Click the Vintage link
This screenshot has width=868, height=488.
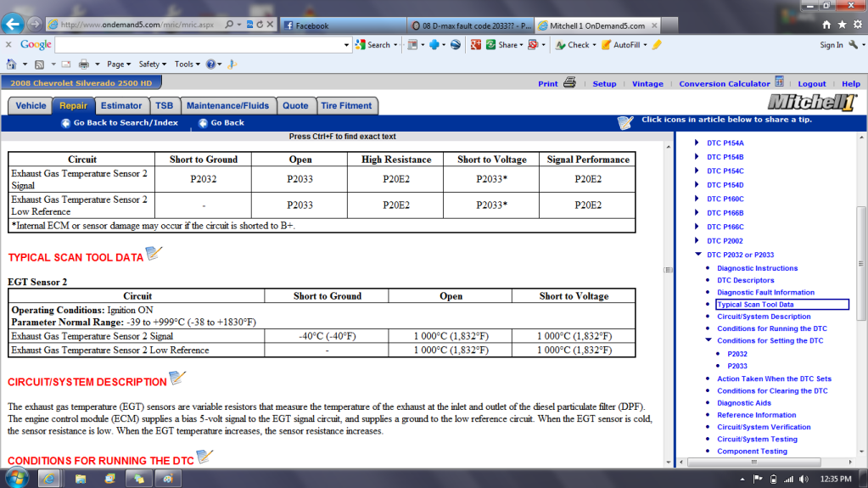click(x=647, y=84)
